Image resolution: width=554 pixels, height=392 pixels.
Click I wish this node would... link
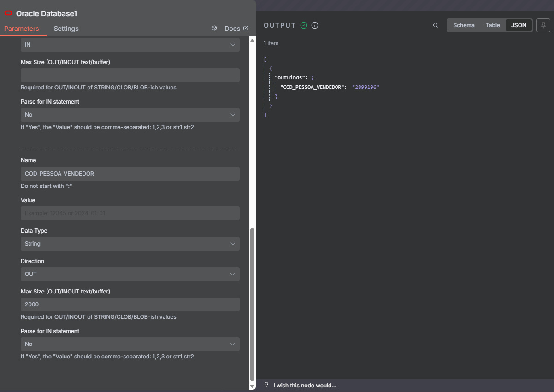pyautogui.click(x=305, y=385)
